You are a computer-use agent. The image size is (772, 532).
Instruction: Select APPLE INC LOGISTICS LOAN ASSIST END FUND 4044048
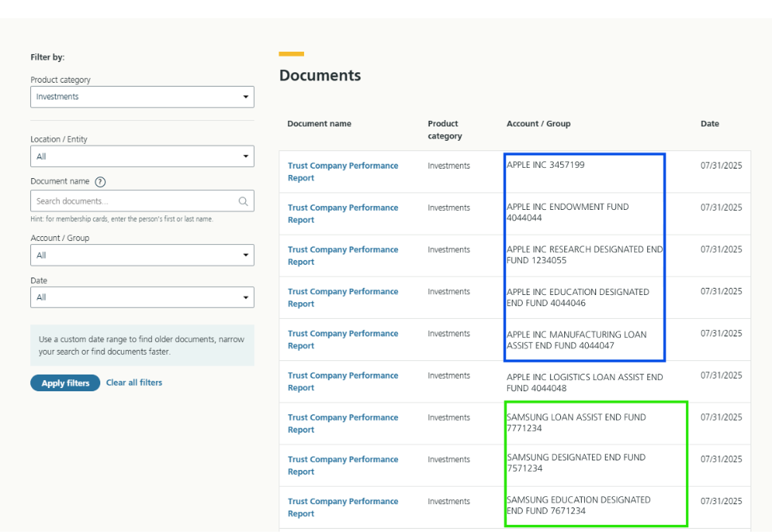click(x=584, y=382)
